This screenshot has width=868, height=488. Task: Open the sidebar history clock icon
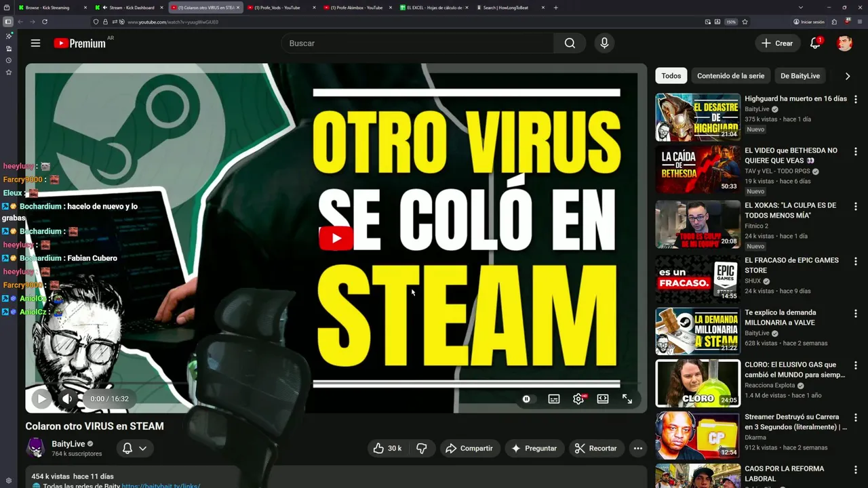[8, 60]
